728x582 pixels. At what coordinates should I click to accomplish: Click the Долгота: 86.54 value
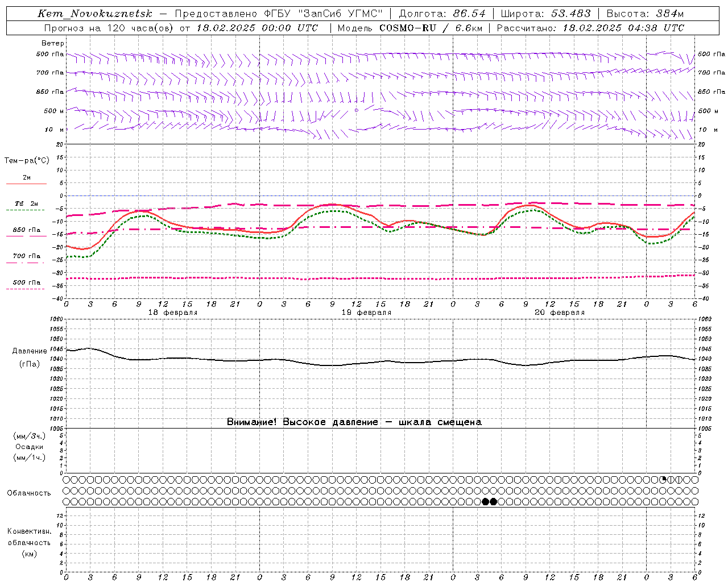click(x=442, y=14)
